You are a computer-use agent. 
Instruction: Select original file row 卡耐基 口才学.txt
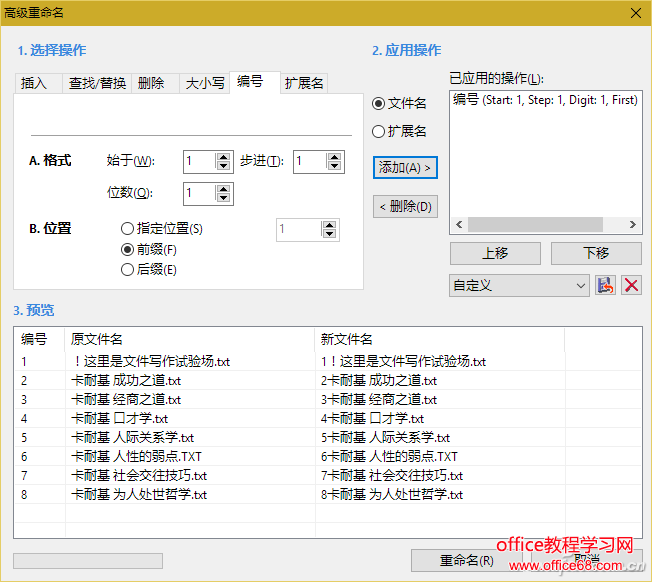coord(119,419)
